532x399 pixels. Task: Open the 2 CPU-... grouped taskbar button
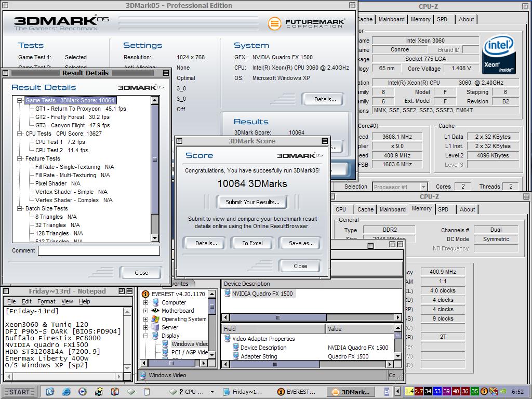(190, 392)
